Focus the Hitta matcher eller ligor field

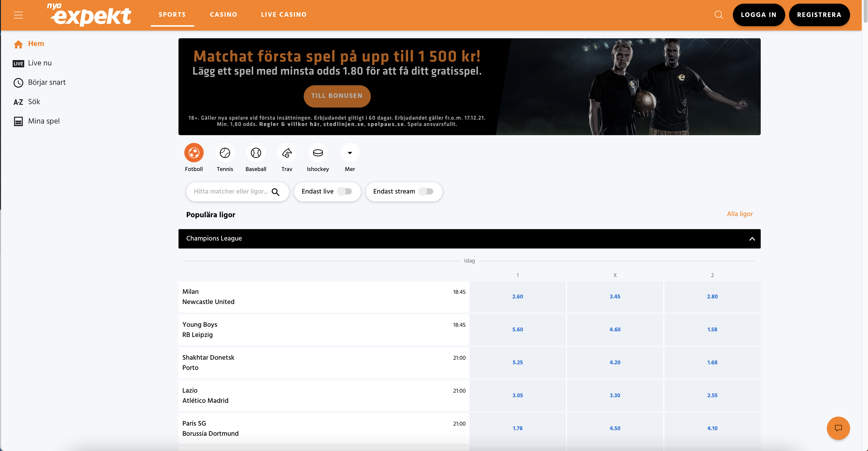point(231,191)
